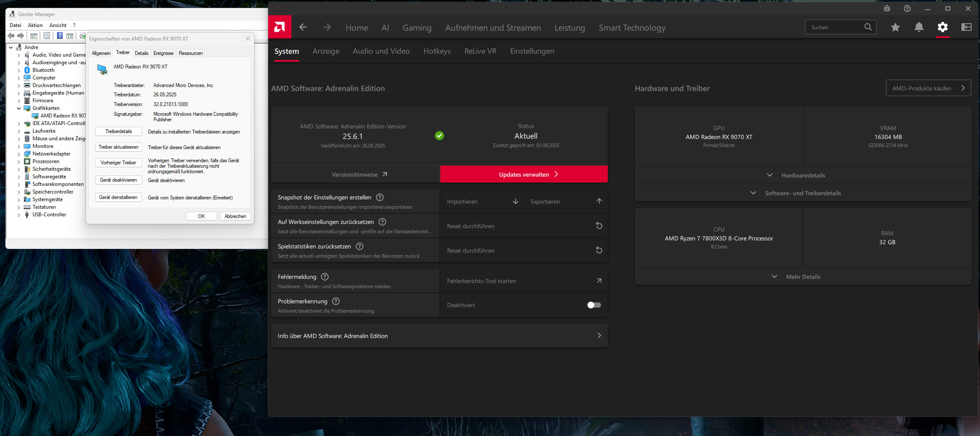Open Aktion menu in Geräte-Manager
Image resolution: width=980 pixels, height=436 pixels.
(35, 25)
